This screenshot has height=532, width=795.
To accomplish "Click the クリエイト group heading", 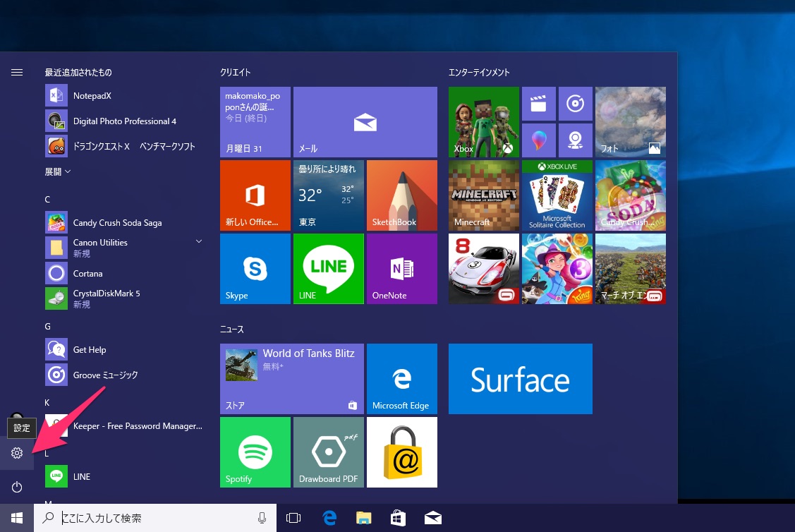I will coord(236,73).
